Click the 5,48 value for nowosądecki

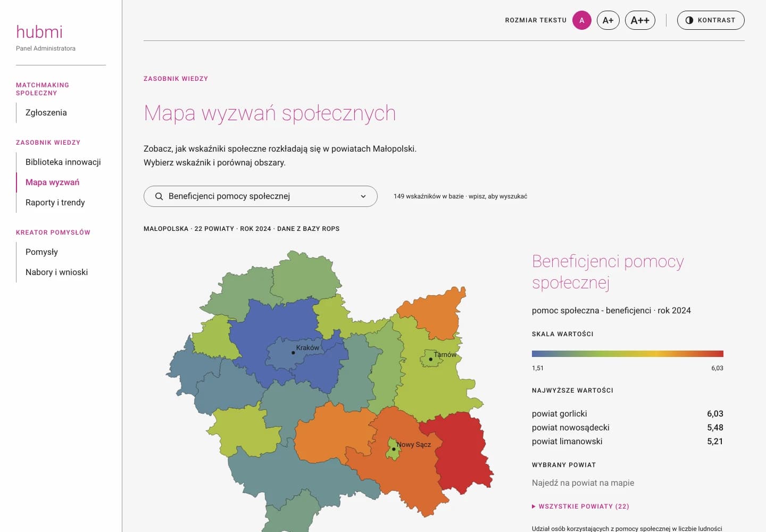(715, 428)
